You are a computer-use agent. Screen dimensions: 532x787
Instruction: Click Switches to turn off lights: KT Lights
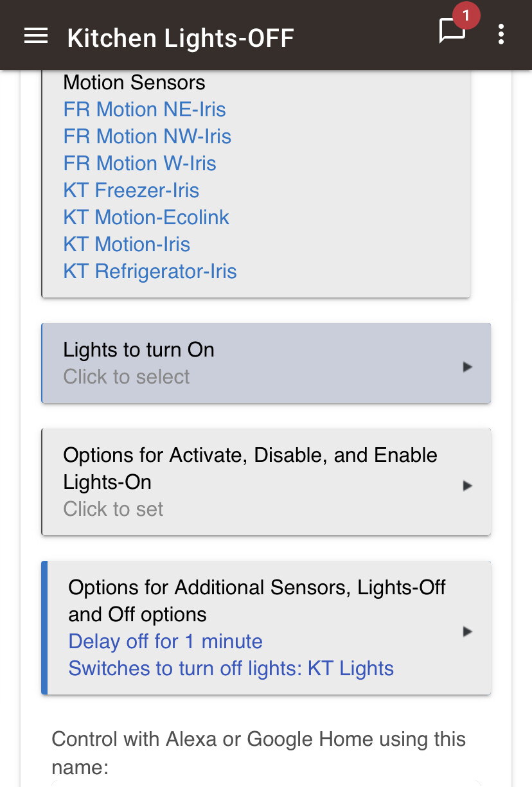(x=231, y=668)
